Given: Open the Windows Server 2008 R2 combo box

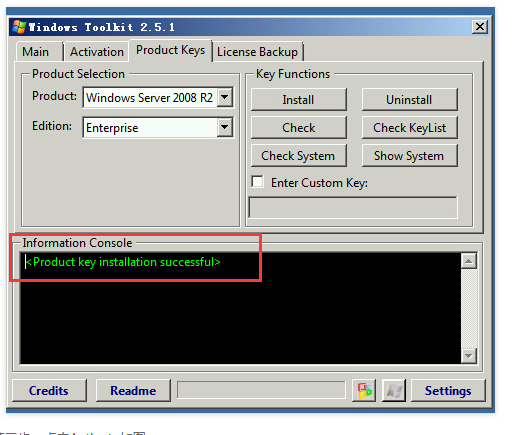Looking at the screenshot, I should point(158,98).
